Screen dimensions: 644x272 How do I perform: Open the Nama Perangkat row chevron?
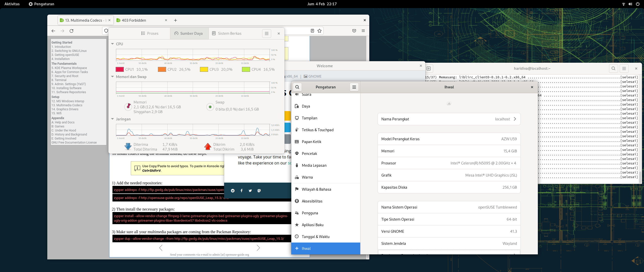515,119
